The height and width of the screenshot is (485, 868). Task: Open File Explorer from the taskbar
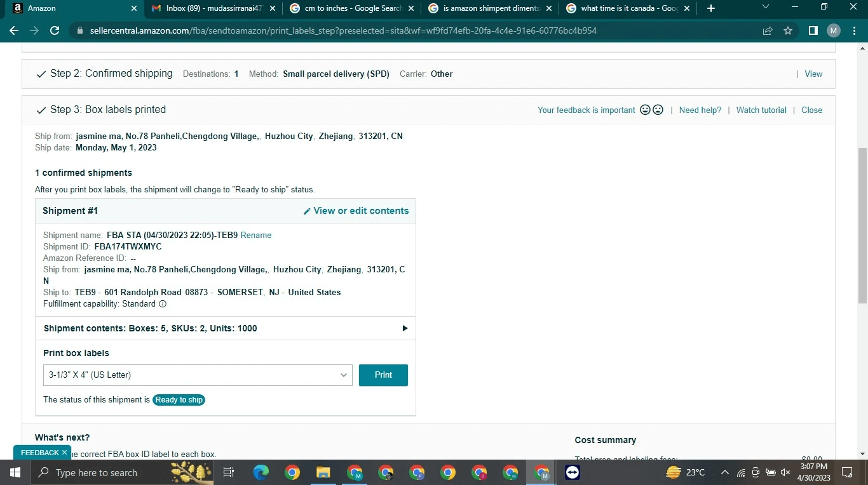(323, 472)
